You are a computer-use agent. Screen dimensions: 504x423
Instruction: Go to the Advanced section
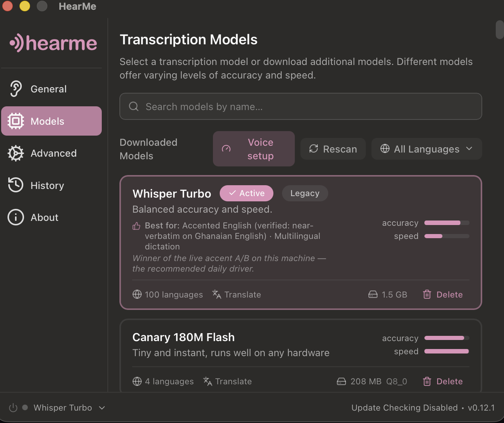click(x=51, y=153)
